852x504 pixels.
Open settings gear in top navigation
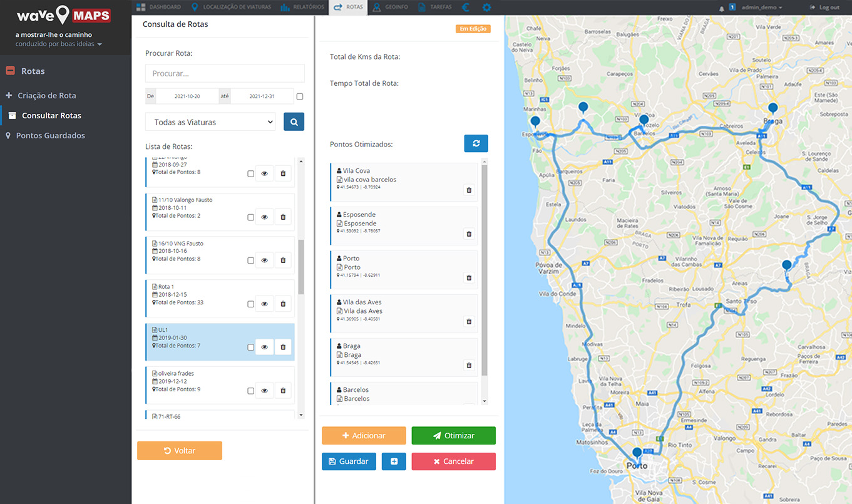pos(486,8)
